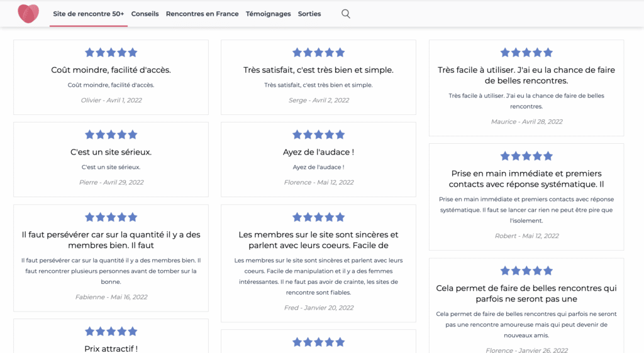The height and width of the screenshot is (353, 644).
Task: Click the stars above 'Prix attractif !'
Action: click(x=111, y=331)
